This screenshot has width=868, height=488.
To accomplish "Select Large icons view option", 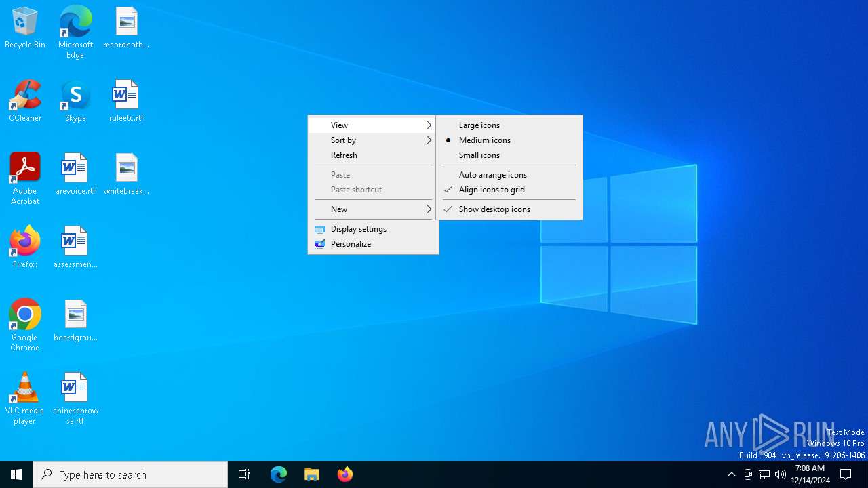I will 509,125.
